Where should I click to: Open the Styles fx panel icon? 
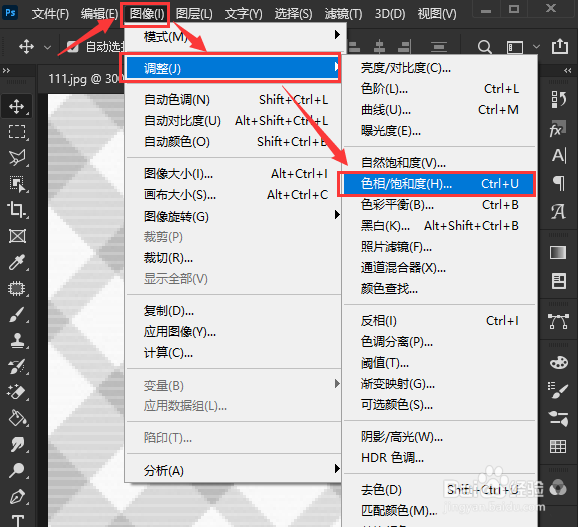558,128
